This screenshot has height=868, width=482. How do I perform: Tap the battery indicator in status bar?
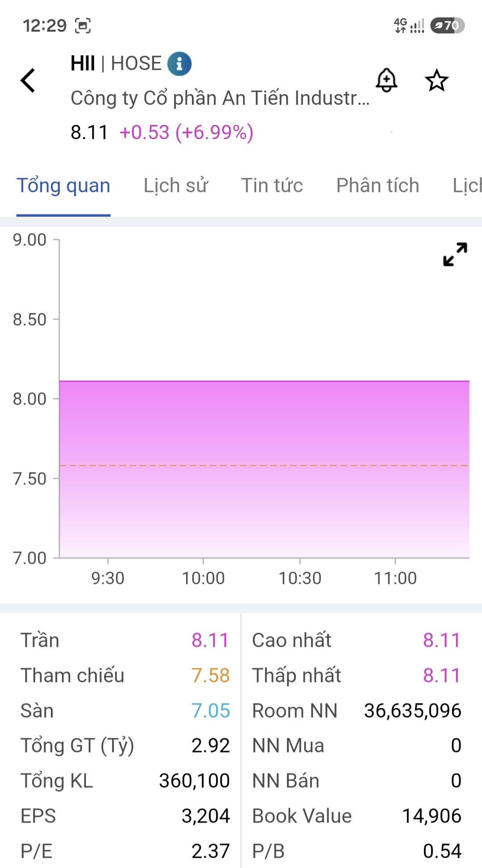(447, 25)
